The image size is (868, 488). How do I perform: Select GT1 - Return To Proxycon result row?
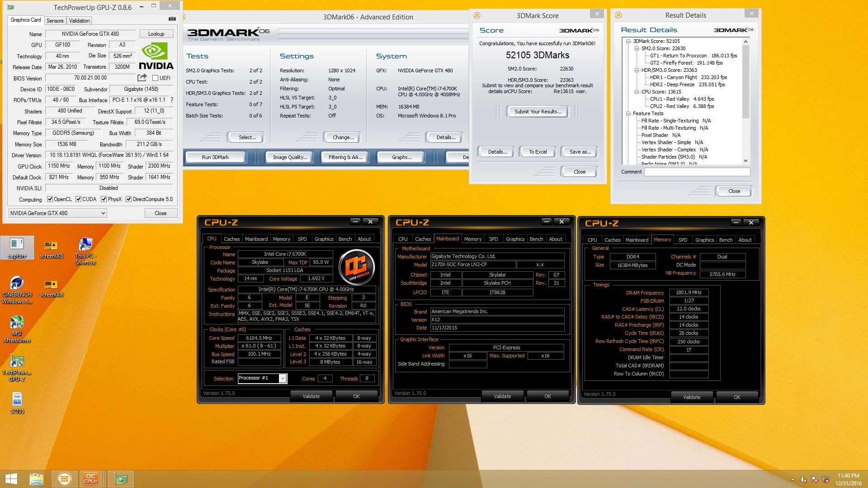693,56
